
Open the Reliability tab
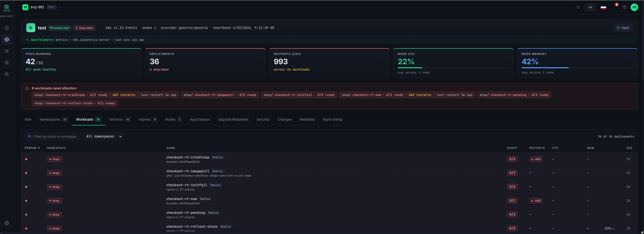307,119
